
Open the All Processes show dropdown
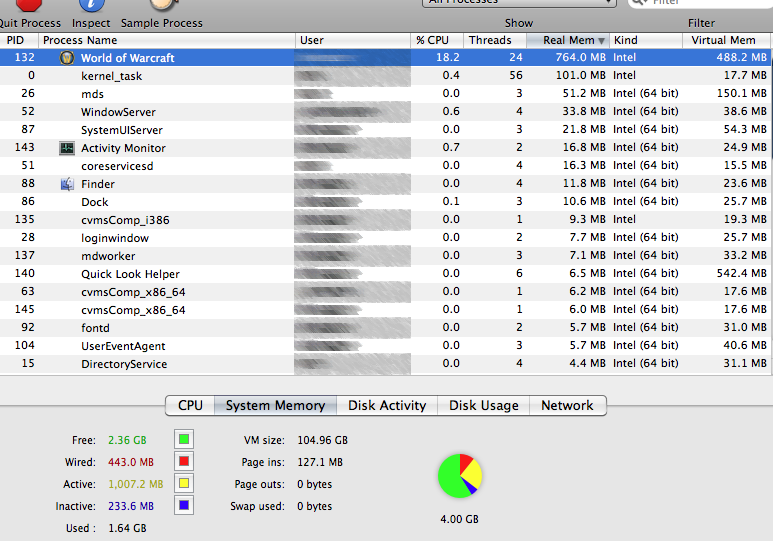click(x=519, y=3)
